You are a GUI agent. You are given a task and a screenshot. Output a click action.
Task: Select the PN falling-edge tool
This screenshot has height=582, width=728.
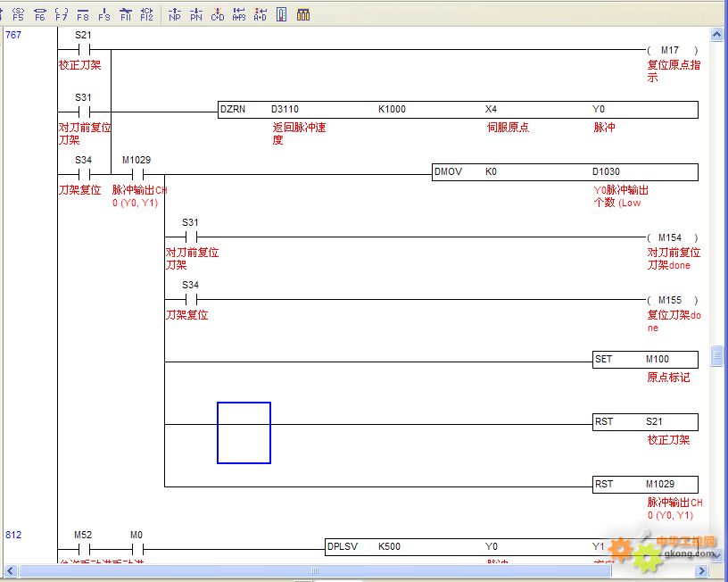tap(196, 14)
